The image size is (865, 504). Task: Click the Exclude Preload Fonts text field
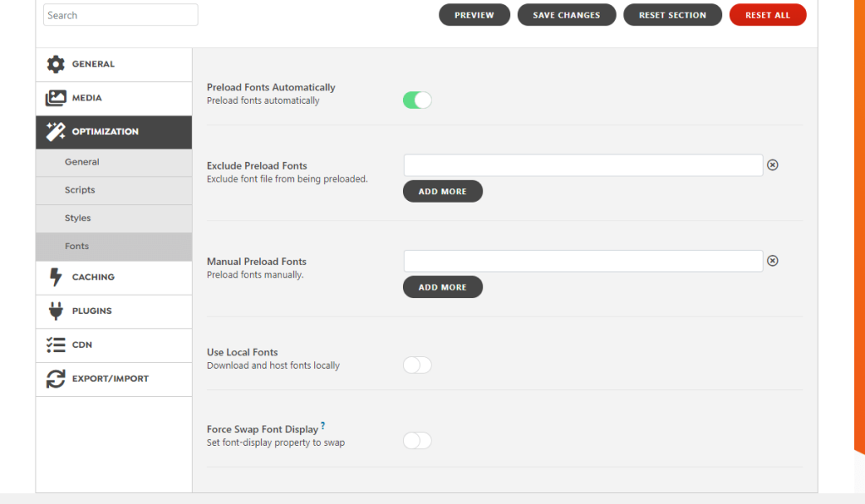coord(583,165)
